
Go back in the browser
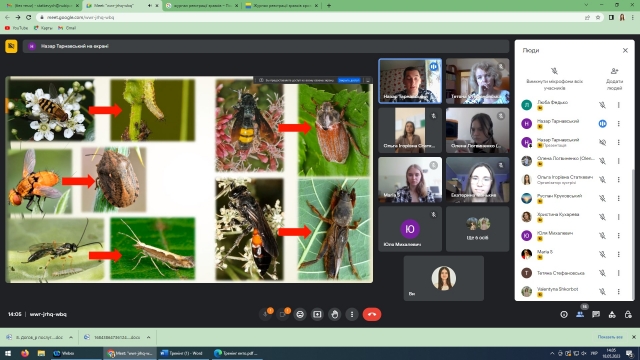pyautogui.click(x=7, y=18)
